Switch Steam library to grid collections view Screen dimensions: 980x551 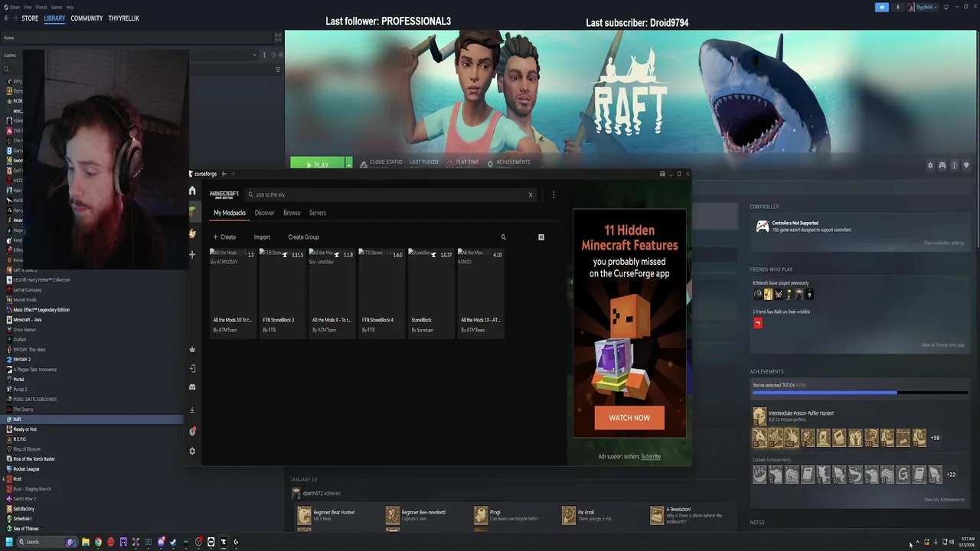click(x=278, y=37)
